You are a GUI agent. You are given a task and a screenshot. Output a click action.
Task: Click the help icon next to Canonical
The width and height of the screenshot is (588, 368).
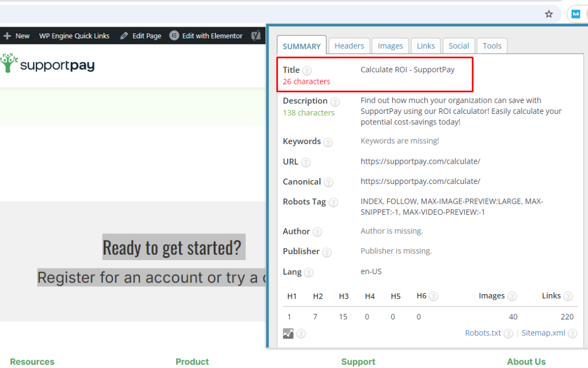click(328, 182)
